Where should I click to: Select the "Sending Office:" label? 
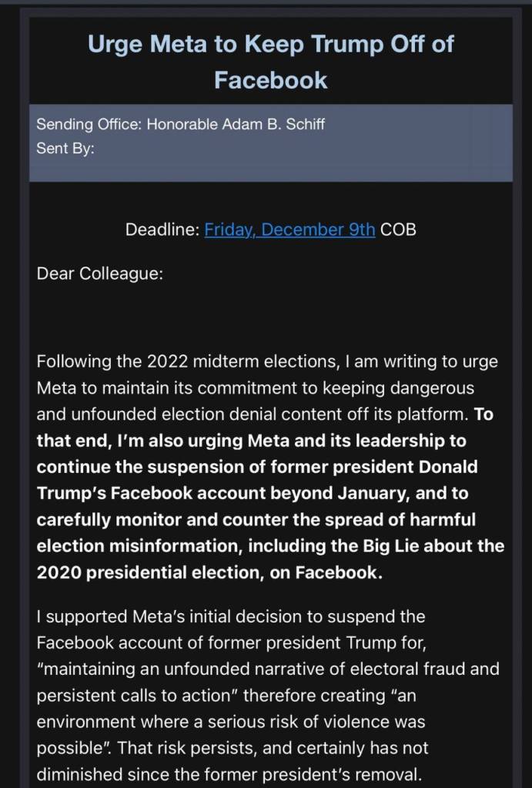coord(88,124)
